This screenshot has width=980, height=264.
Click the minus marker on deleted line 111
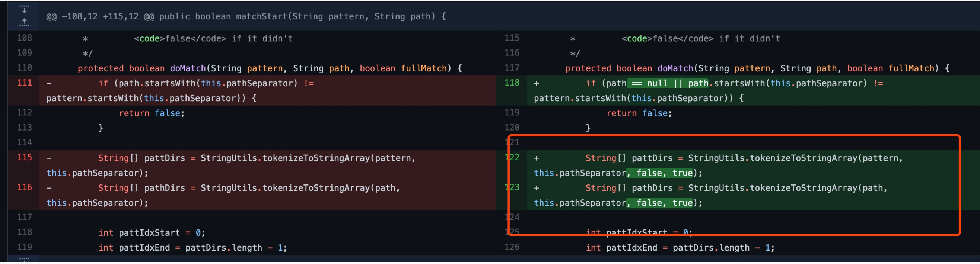click(x=49, y=84)
